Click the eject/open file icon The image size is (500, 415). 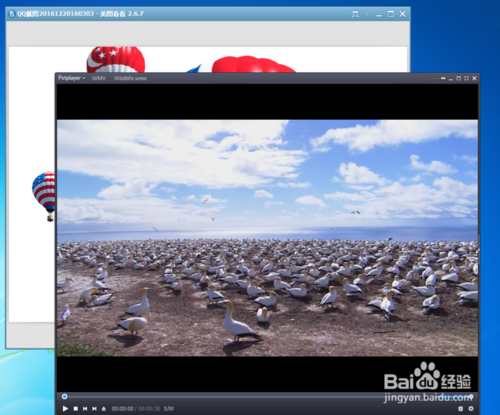click(x=104, y=408)
